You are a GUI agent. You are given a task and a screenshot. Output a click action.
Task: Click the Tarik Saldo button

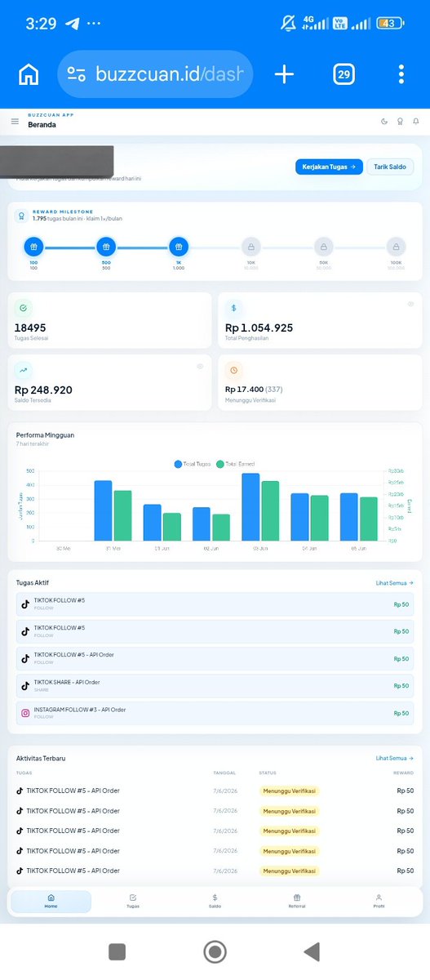coord(390,167)
